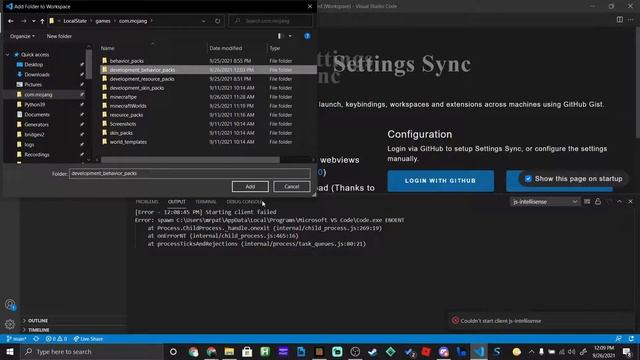Open recent locations dropdown beside forward arrow
Image resolution: width=640 pixels, height=360 pixels.
coord(33,21)
